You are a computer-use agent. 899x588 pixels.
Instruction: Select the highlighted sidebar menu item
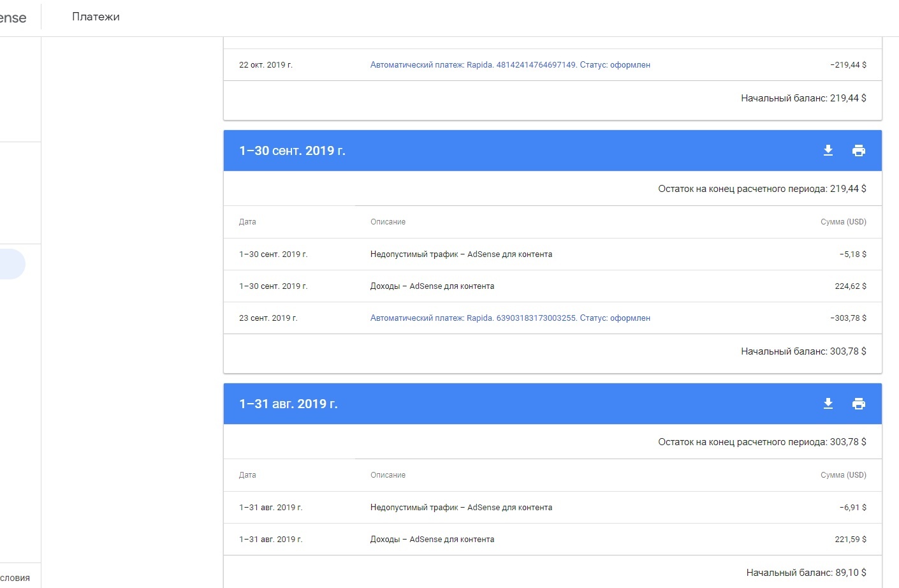(11, 264)
